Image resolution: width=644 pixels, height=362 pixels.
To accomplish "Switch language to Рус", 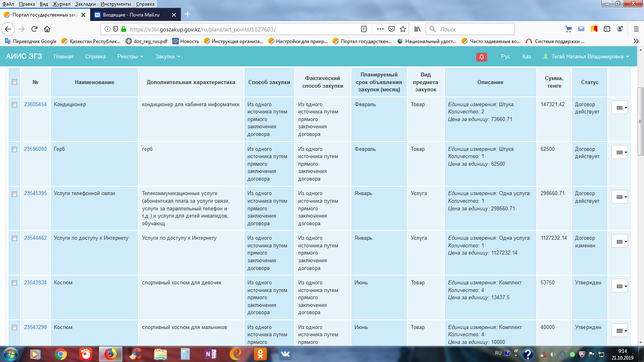I will (506, 57).
